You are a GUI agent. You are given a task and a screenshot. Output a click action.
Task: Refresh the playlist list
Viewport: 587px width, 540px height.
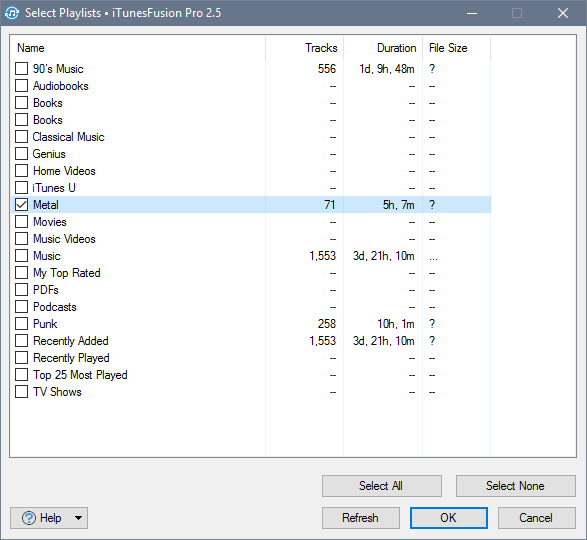[361, 518]
